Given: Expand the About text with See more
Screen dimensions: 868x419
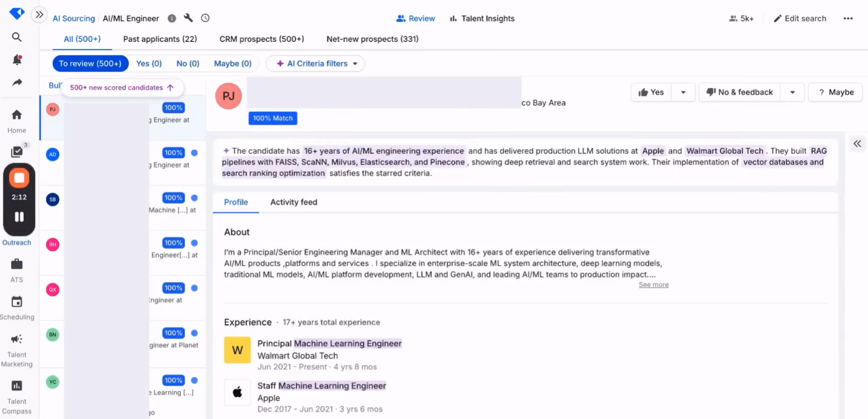Looking at the screenshot, I should pos(653,285).
